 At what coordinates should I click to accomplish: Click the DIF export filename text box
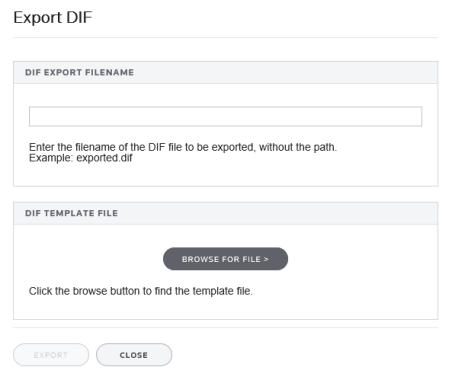pos(225,116)
